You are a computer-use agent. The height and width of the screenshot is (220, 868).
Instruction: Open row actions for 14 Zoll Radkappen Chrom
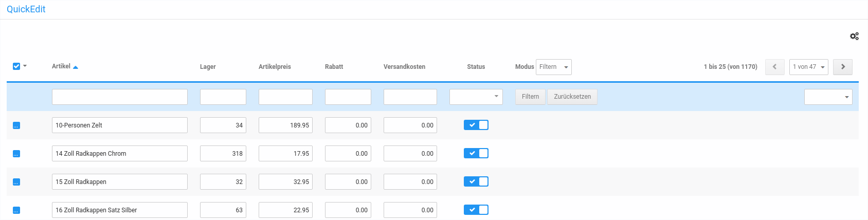click(x=16, y=154)
